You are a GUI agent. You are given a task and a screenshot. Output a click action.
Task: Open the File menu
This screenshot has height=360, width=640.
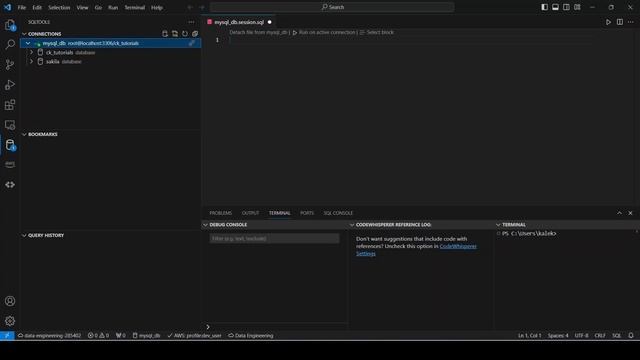click(22, 7)
